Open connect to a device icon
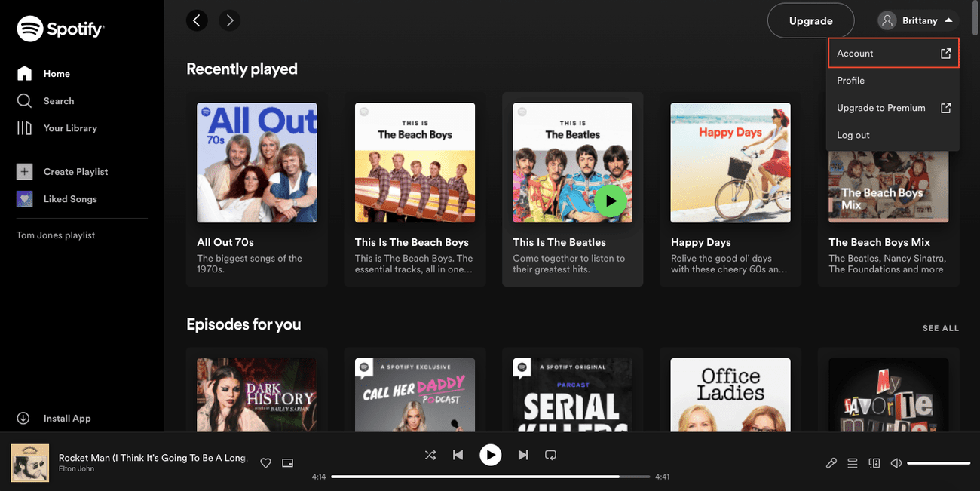This screenshot has height=491, width=980. pos(874,463)
